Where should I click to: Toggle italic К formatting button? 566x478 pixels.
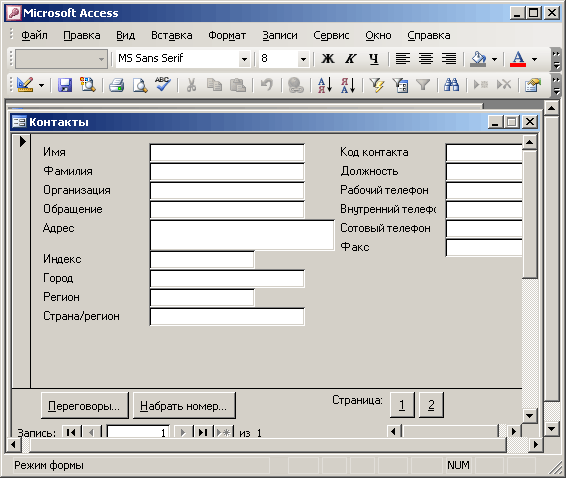pyautogui.click(x=351, y=58)
